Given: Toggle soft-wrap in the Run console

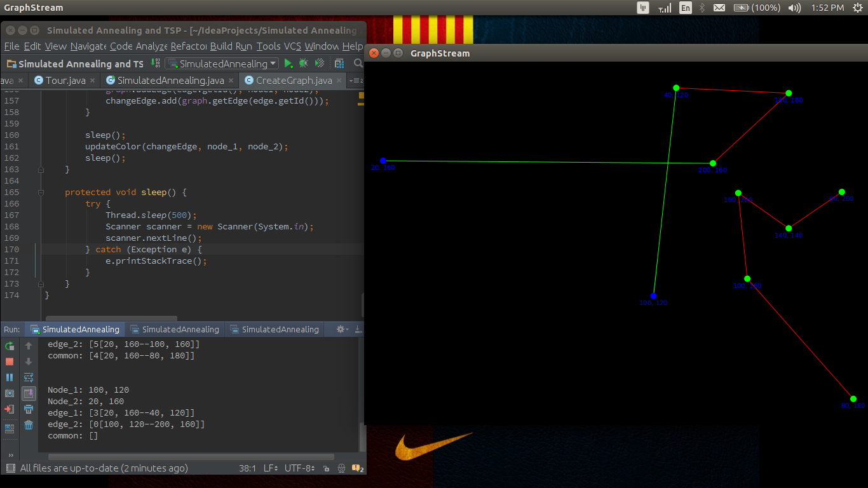Looking at the screenshot, I should (x=29, y=377).
